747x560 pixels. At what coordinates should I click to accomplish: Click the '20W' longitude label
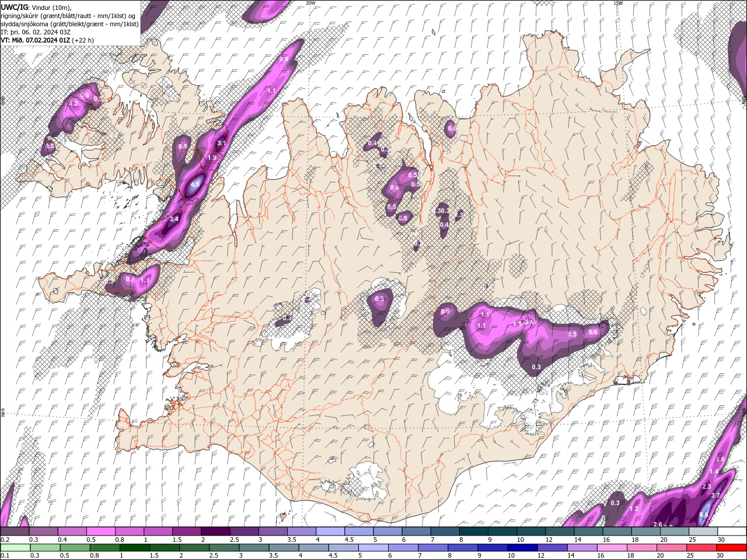[x=310, y=2]
